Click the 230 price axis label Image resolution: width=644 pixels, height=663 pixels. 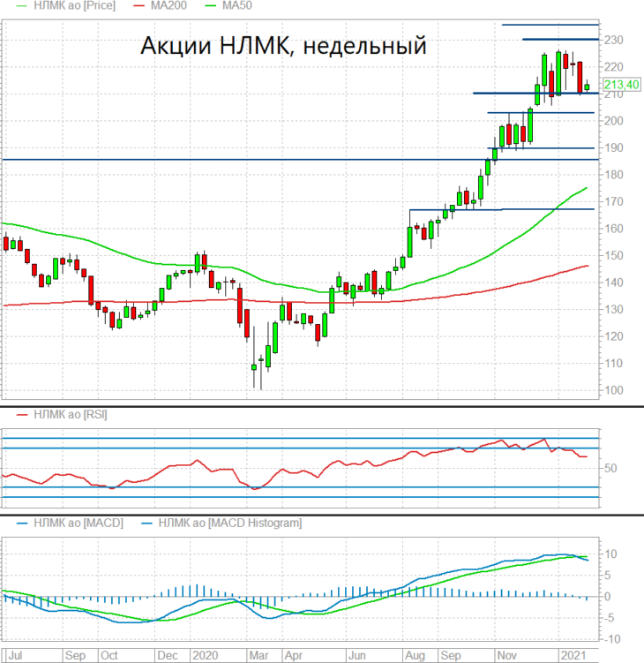(x=614, y=41)
